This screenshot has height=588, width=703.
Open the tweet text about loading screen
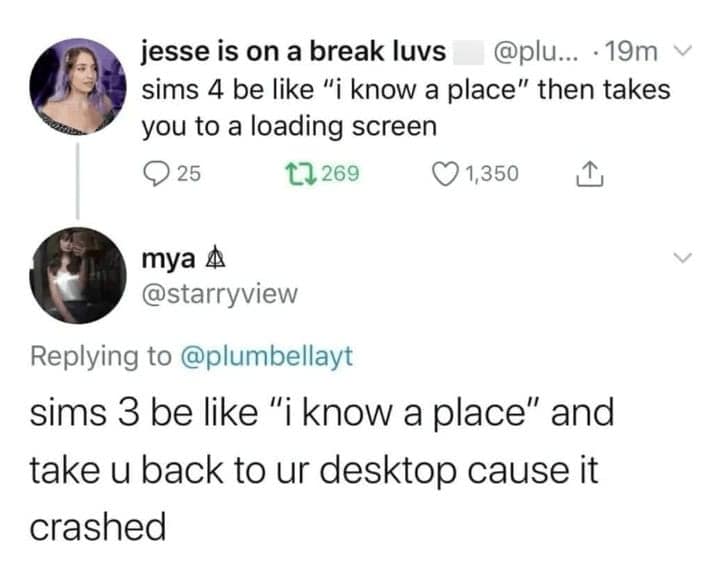406,108
